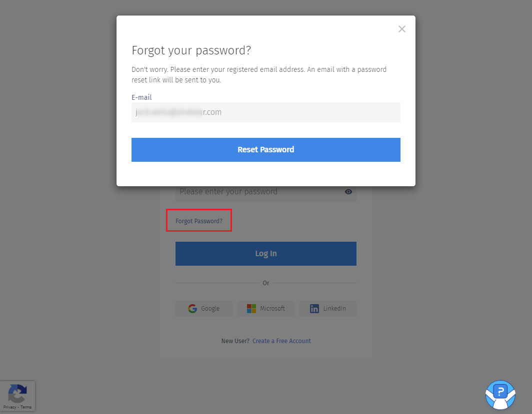532x414 pixels.
Task: Open the Forgot Password? link
Action: tap(199, 221)
